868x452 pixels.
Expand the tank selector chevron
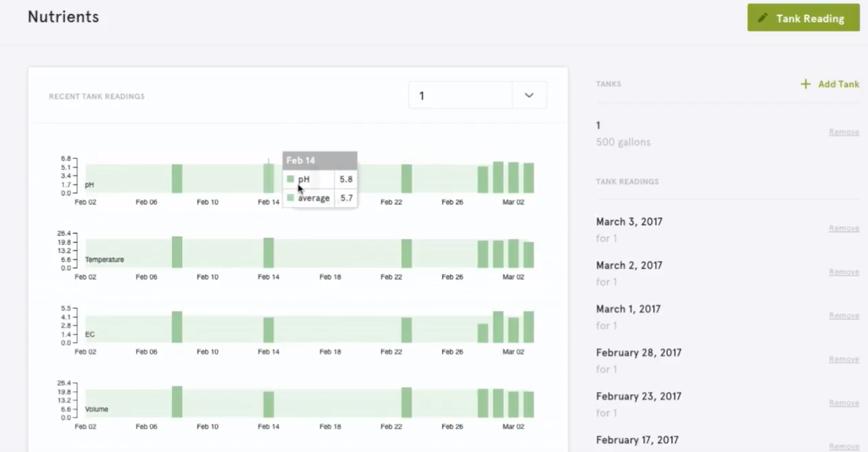coord(529,95)
